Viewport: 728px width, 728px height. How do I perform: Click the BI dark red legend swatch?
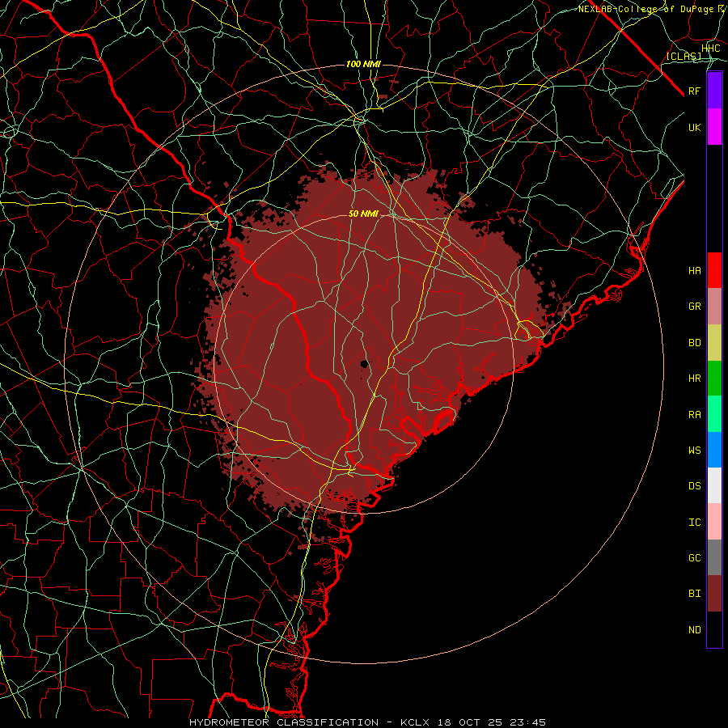pyautogui.click(x=714, y=594)
